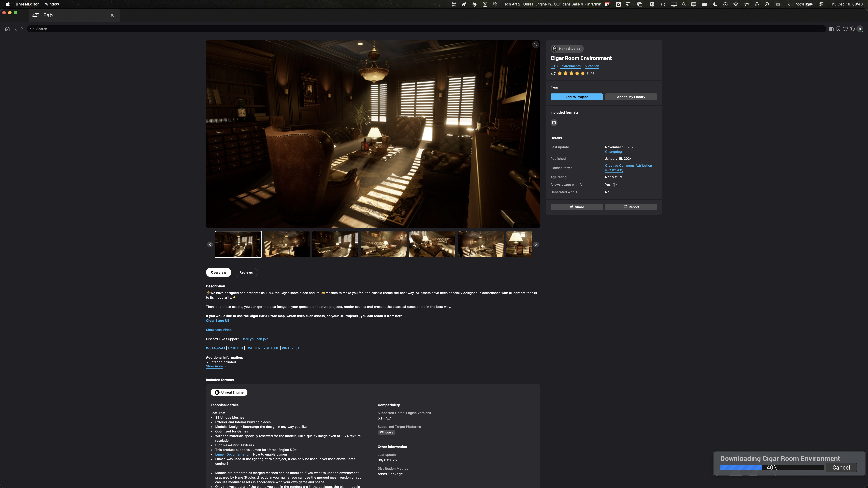Open the Victorian category breadcrumb

click(x=592, y=66)
